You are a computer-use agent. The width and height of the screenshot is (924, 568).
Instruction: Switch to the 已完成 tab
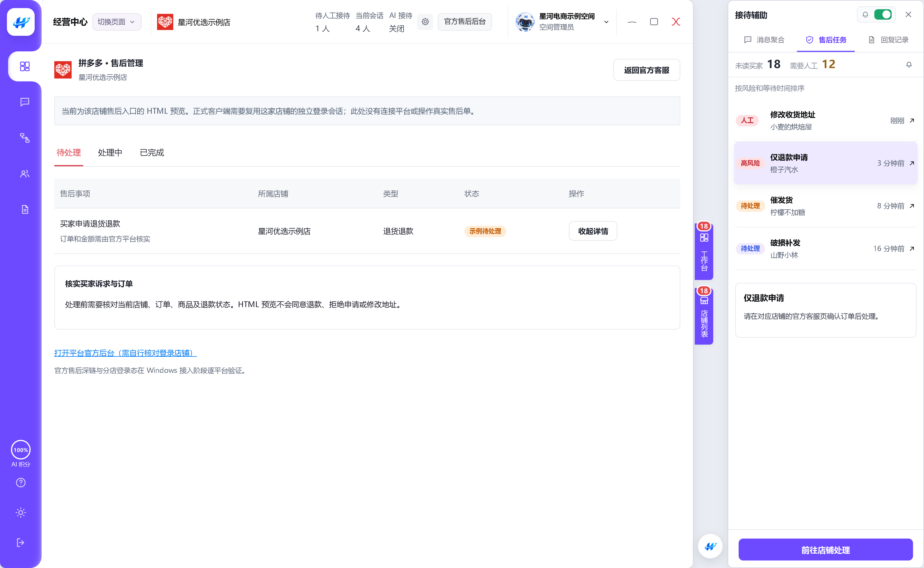tap(152, 153)
